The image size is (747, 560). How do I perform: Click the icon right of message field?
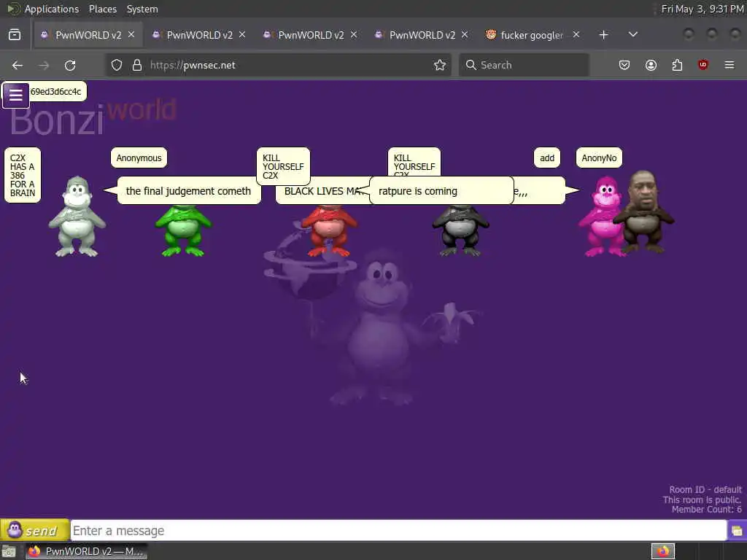click(737, 531)
